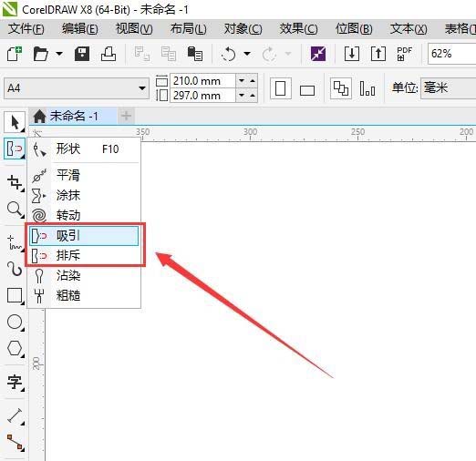Open the redo history dropdown arrow

pos(288,54)
